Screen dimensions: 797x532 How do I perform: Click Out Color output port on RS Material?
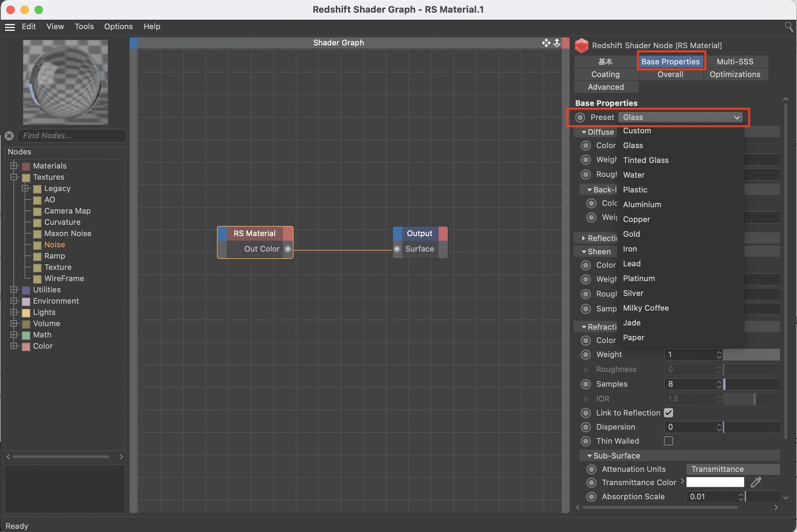click(288, 249)
